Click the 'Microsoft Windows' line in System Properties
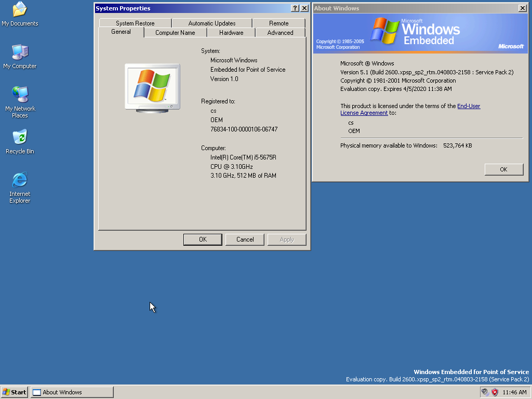Image resolution: width=532 pixels, height=399 pixels. (234, 60)
